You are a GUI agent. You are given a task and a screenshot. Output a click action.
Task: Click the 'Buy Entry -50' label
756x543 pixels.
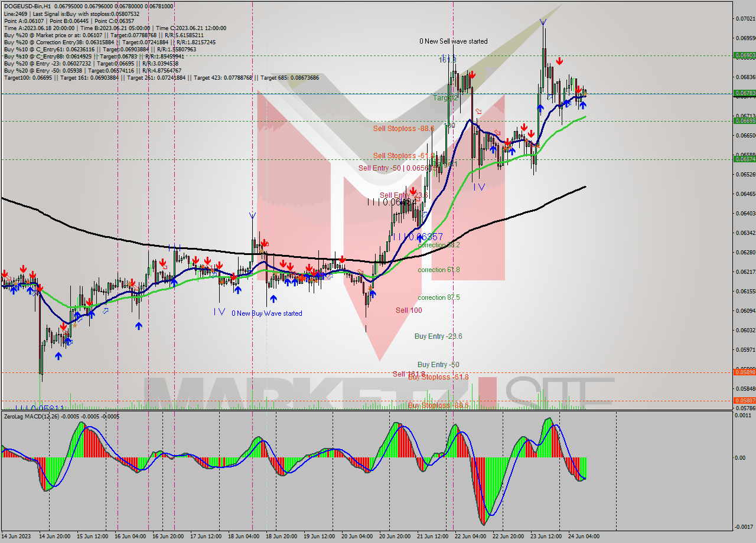pyautogui.click(x=438, y=364)
